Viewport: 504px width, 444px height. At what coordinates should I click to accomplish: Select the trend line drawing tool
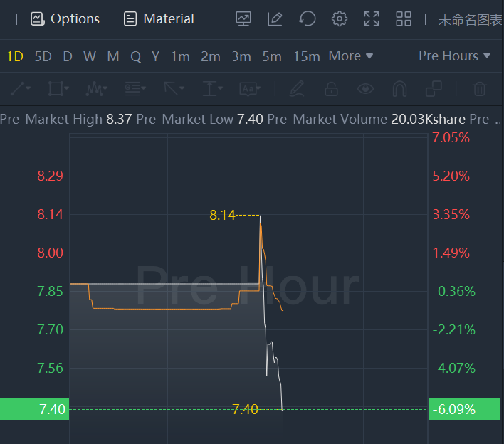(x=19, y=89)
